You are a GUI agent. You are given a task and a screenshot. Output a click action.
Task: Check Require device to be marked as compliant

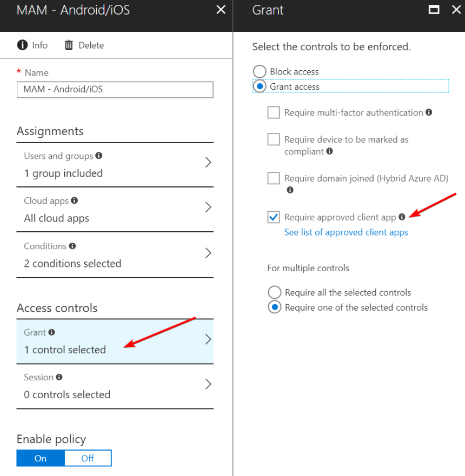(274, 139)
